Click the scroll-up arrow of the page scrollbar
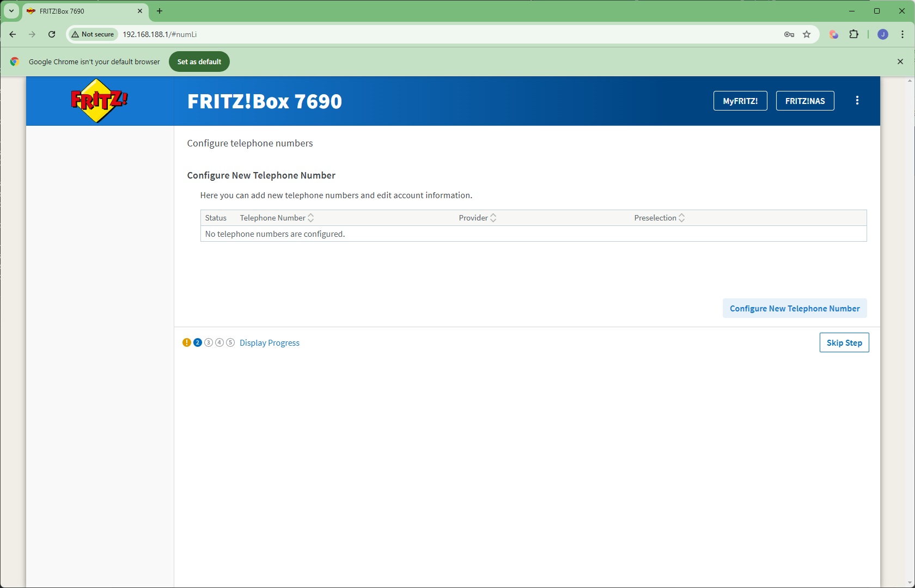 910,81
